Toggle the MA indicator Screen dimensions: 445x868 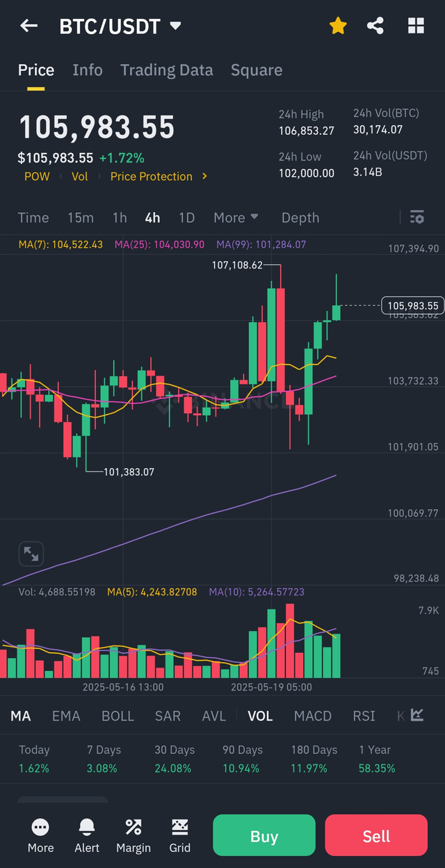tap(21, 716)
